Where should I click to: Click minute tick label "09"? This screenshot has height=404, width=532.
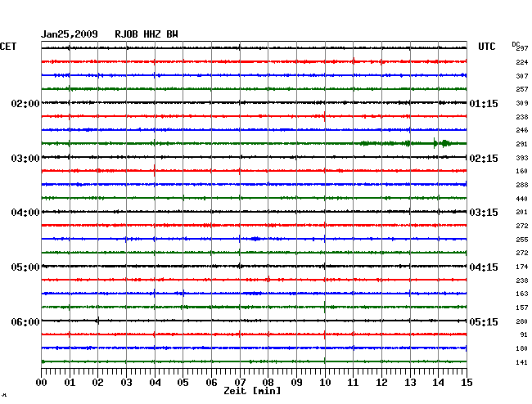(x=296, y=383)
